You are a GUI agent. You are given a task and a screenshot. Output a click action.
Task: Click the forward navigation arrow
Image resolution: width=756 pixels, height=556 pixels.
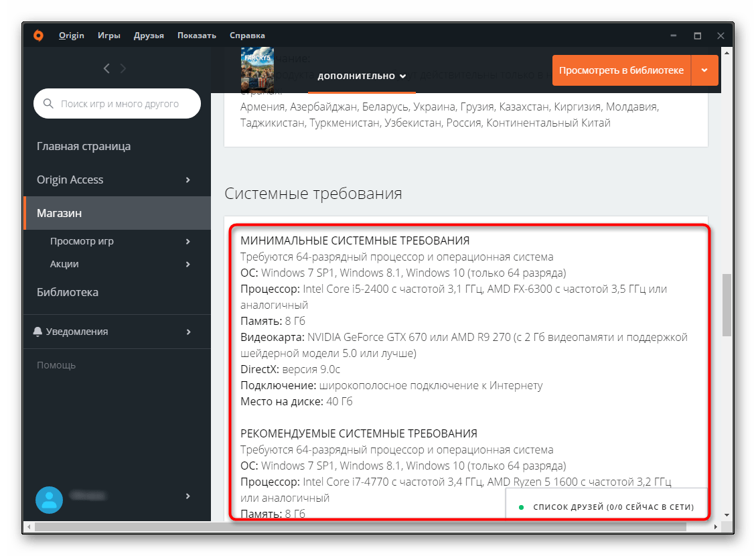tap(123, 68)
